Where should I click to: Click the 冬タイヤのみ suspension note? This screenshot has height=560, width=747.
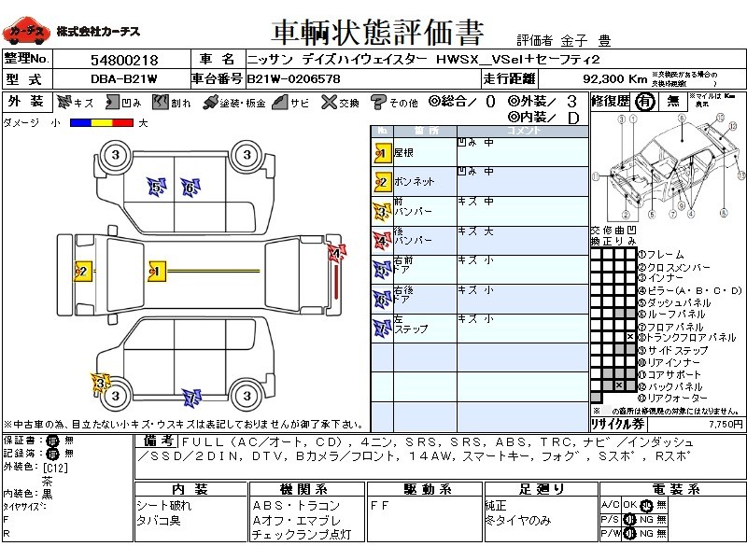[x=518, y=521]
